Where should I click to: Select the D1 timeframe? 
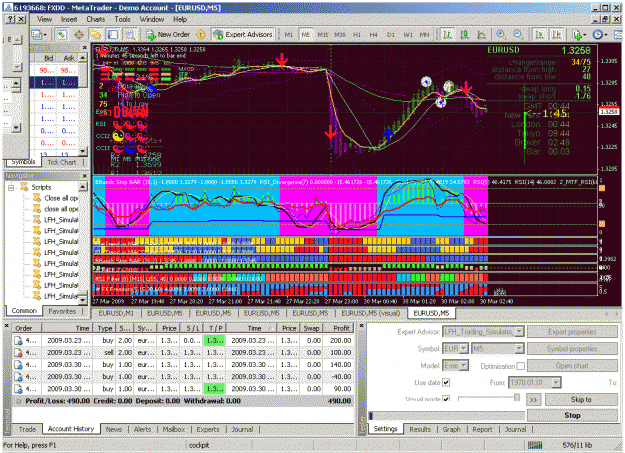(x=391, y=35)
